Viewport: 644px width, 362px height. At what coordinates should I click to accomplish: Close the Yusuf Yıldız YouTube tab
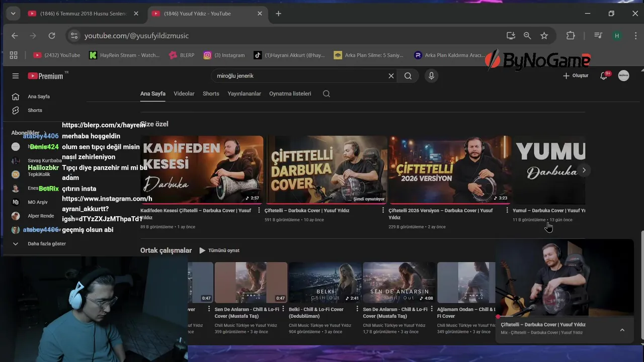pyautogui.click(x=260, y=14)
